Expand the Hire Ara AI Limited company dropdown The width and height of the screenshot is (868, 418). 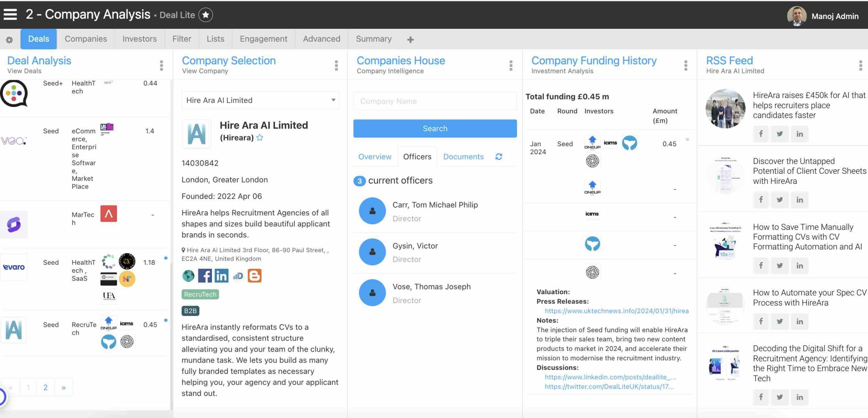(x=260, y=100)
